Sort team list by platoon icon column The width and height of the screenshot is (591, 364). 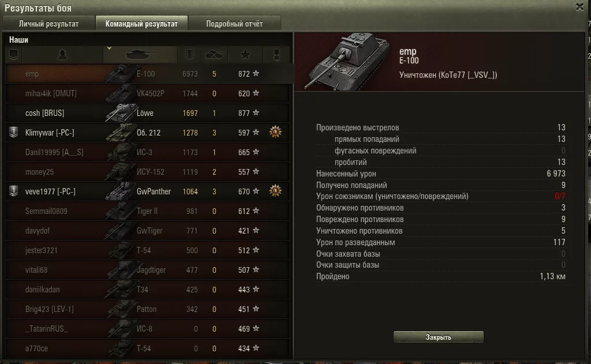[14, 55]
